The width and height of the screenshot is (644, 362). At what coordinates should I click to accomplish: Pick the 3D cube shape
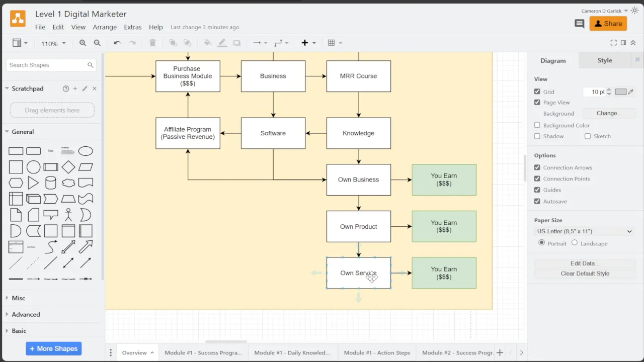click(33, 199)
